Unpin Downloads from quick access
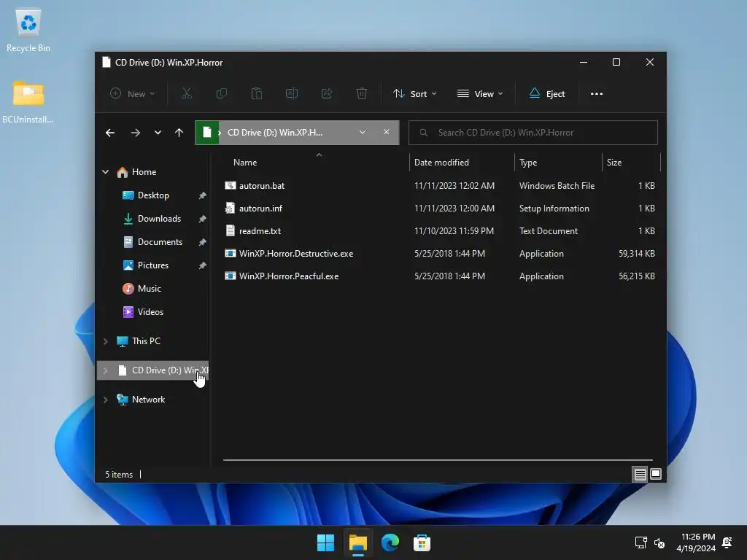The image size is (747, 560). click(202, 219)
